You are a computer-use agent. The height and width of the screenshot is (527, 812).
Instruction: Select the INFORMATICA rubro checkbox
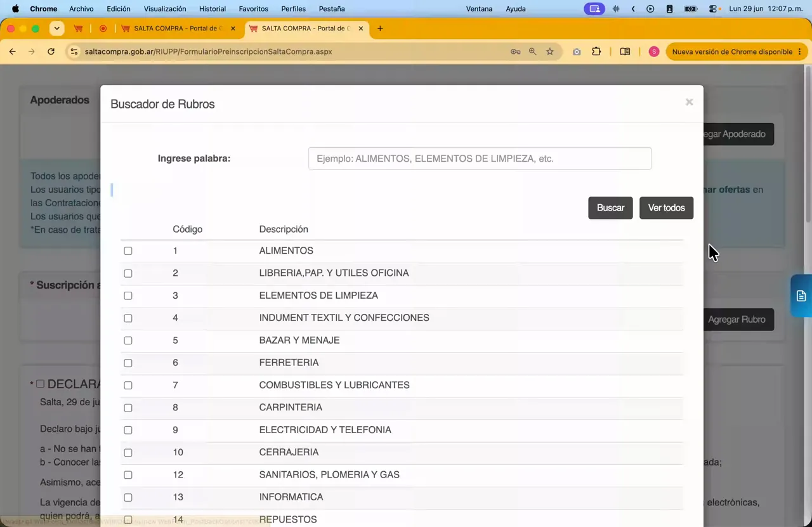128,497
